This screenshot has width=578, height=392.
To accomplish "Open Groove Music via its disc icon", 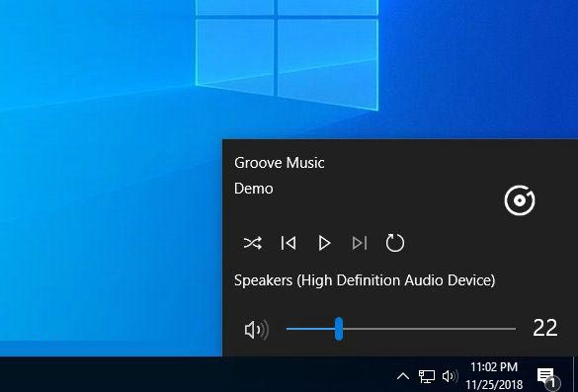I will 520,200.
